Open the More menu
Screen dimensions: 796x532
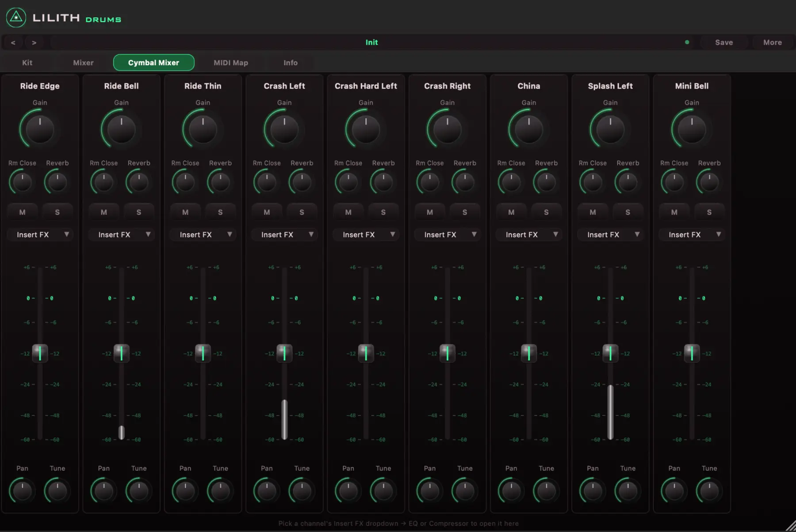pyautogui.click(x=773, y=42)
